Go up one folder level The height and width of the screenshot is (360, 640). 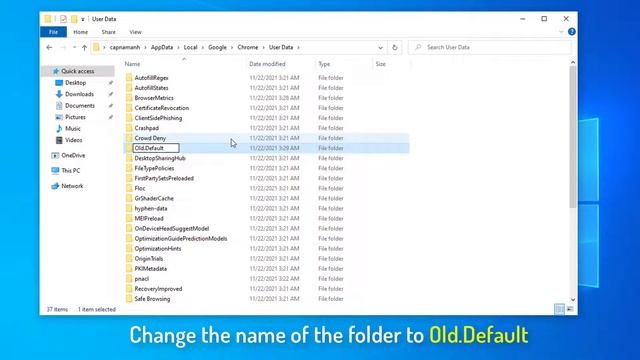(84, 47)
